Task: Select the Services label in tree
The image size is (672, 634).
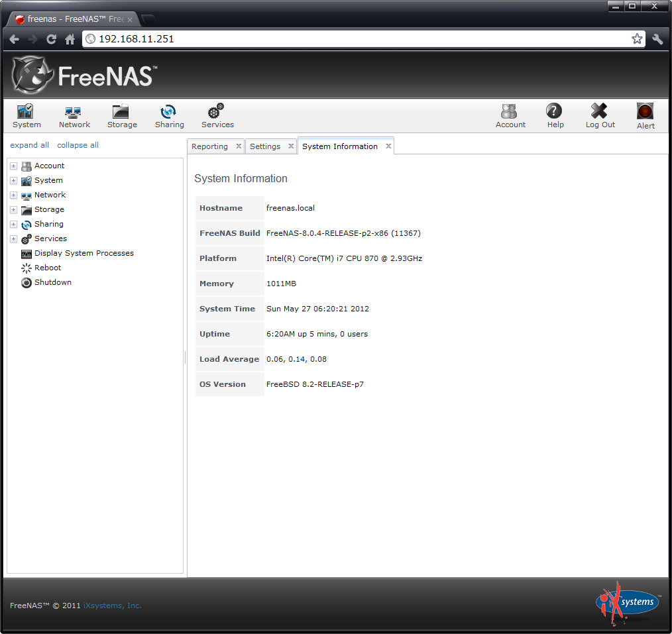Action: click(x=50, y=238)
